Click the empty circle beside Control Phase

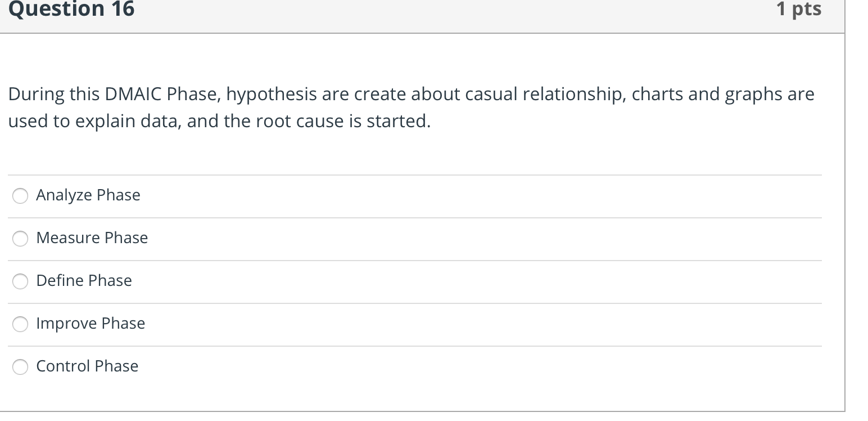pyautogui.click(x=20, y=366)
